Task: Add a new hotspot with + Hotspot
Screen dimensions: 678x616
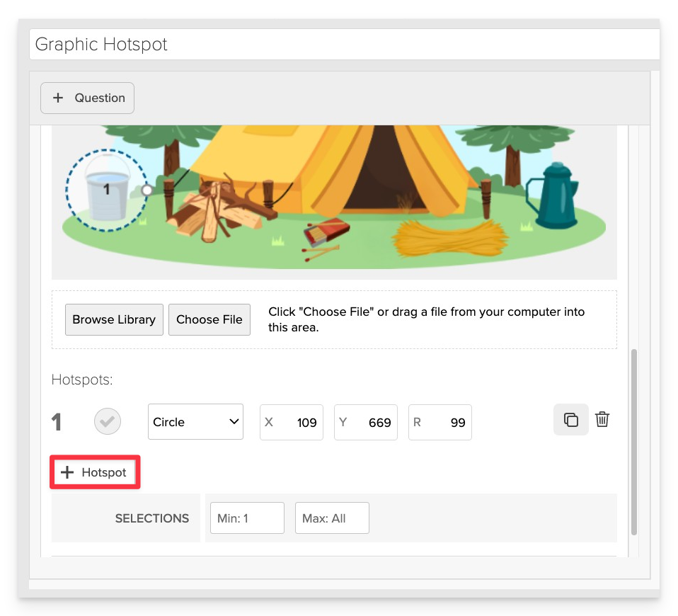Action: pyautogui.click(x=95, y=472)
